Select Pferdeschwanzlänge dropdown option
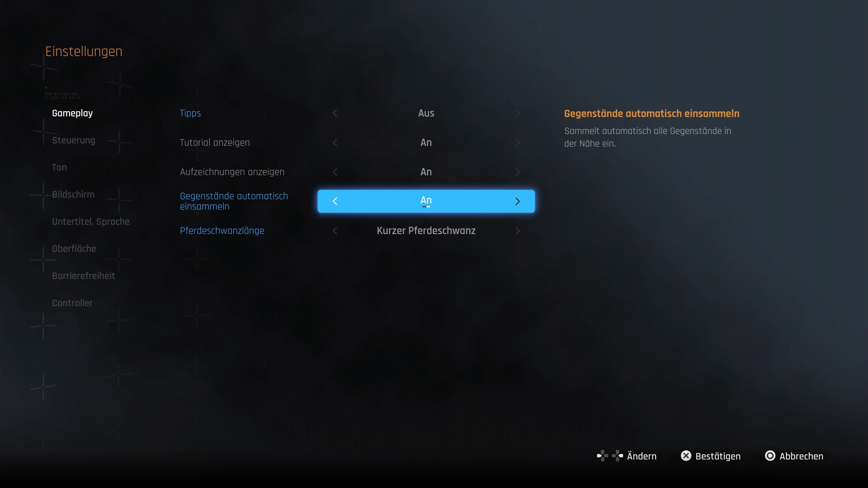 pyautogui.click(x=426, y=231)
